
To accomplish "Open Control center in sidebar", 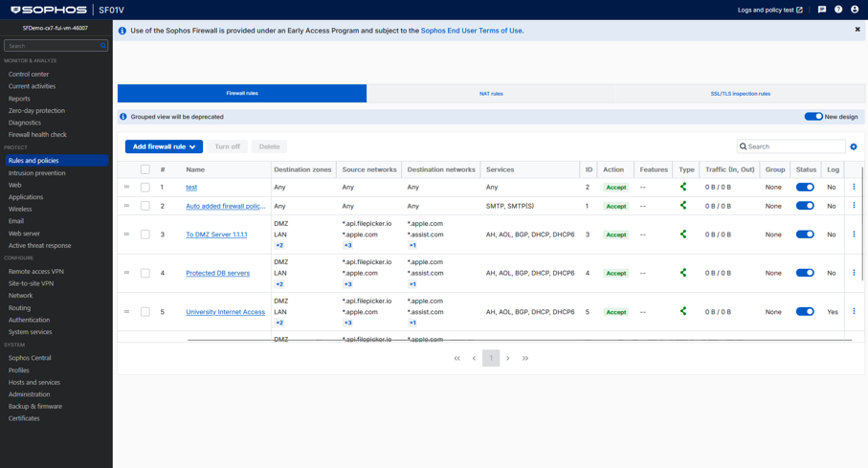I will tap(29, 74).
